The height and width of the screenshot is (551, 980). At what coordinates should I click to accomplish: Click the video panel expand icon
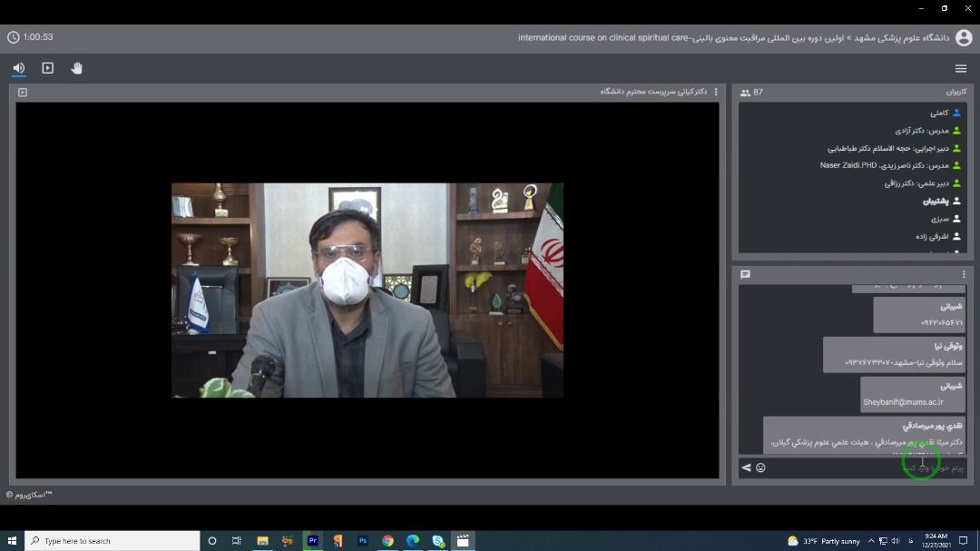point(23,92)
